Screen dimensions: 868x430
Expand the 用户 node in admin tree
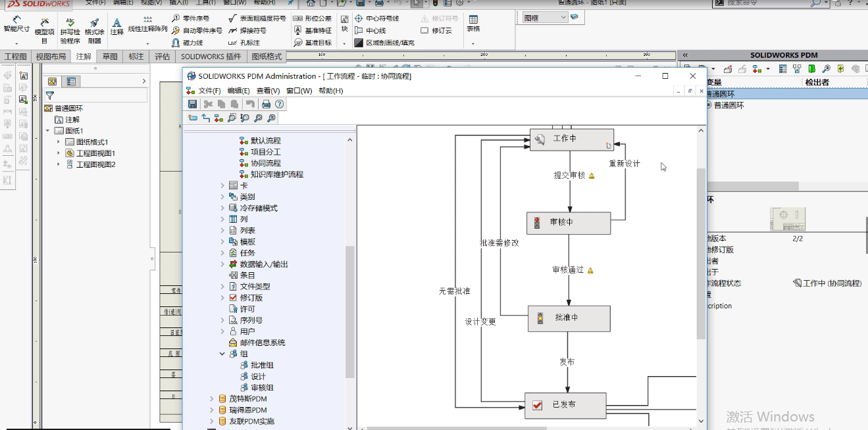pyautogui.click(x=222, y=331)
